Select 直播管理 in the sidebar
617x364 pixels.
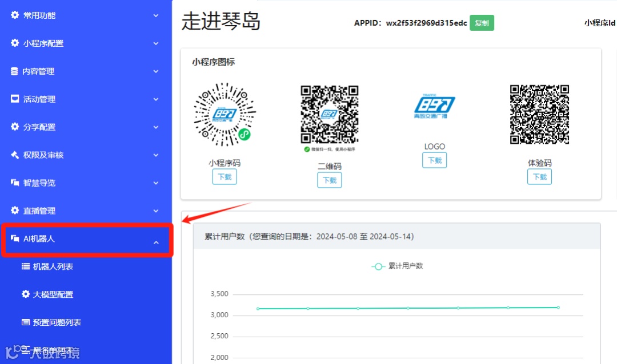tap(86, 211)
